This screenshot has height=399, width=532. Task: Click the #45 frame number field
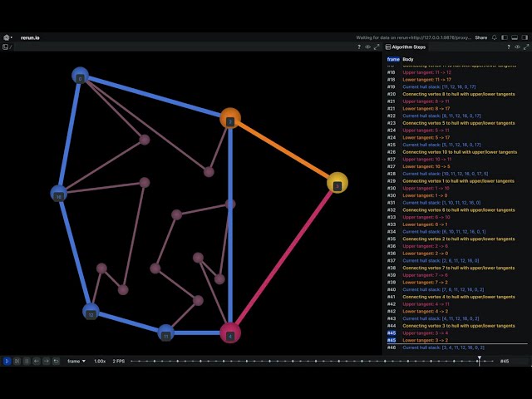(505, 362)
